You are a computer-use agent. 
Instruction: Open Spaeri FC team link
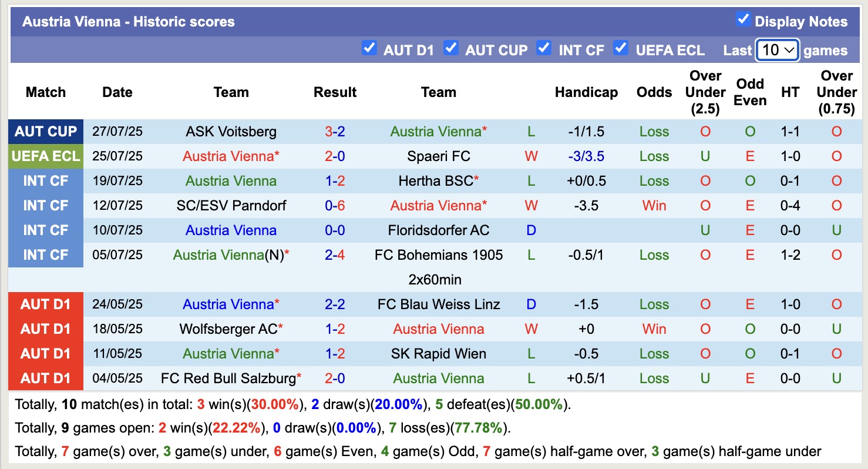(438, 156)
